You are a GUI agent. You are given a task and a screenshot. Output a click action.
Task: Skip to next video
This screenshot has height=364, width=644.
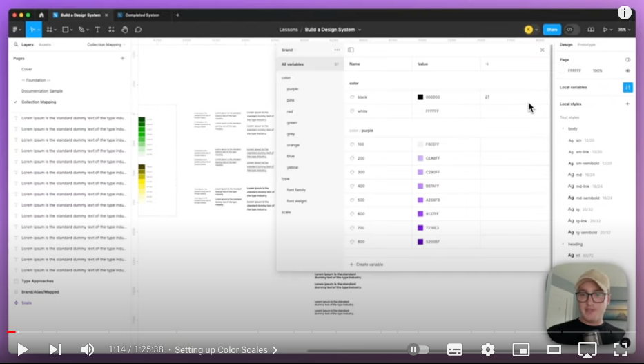(55, 349)
